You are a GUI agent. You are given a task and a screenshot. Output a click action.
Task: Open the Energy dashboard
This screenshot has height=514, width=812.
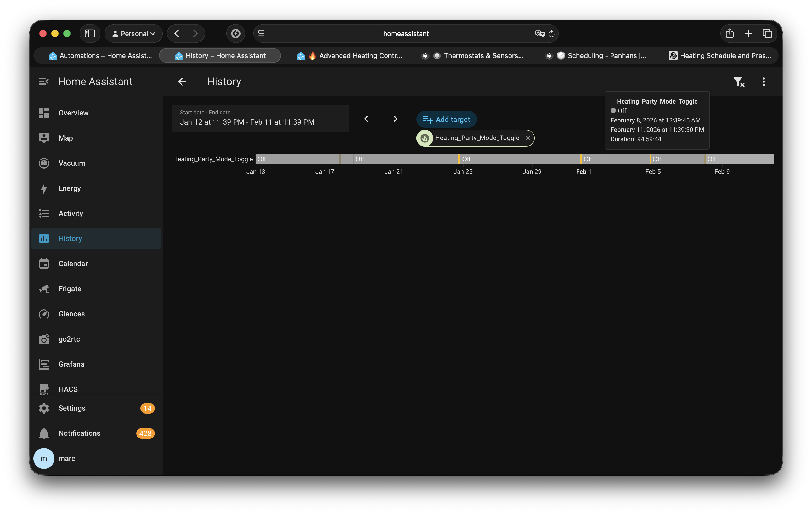tap(70, 188)
